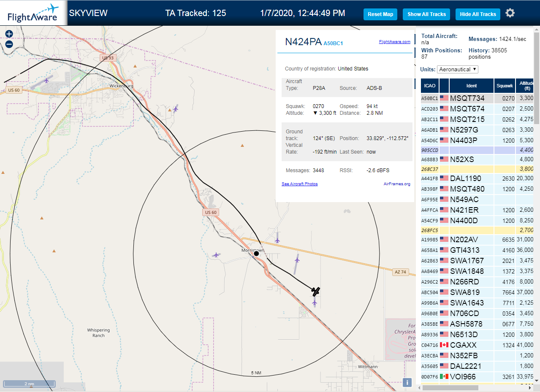
Task: Zoom in the map with plus icon
Action: click(x=9, y=34)
